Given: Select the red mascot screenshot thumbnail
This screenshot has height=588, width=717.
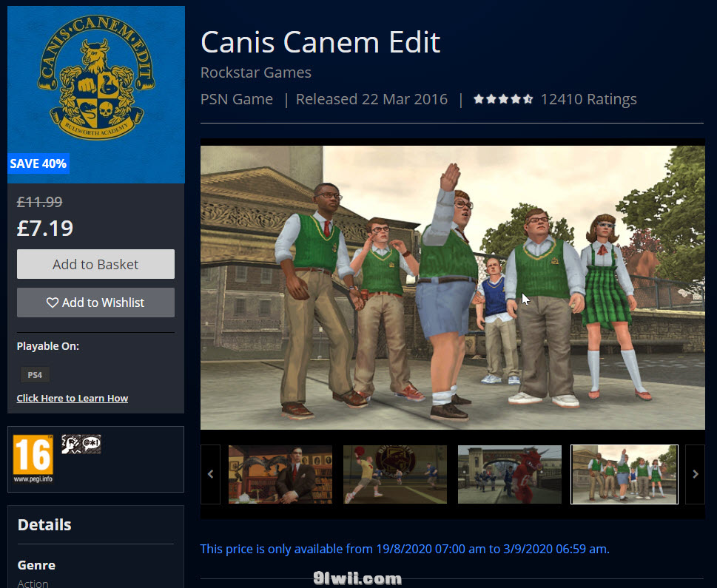Looking at the screenshot, I should [510, 474].
